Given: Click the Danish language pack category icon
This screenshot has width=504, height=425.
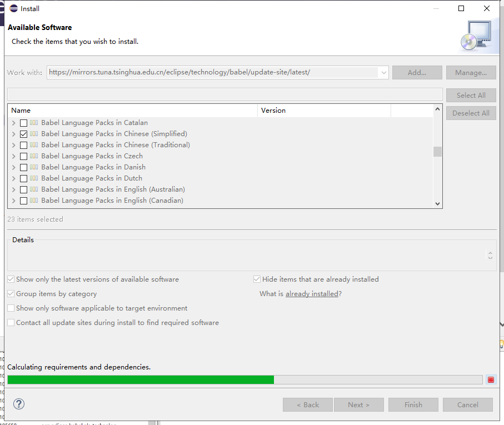Looking at the screenshot, I should pyautogui.click(x=34, y=167).
